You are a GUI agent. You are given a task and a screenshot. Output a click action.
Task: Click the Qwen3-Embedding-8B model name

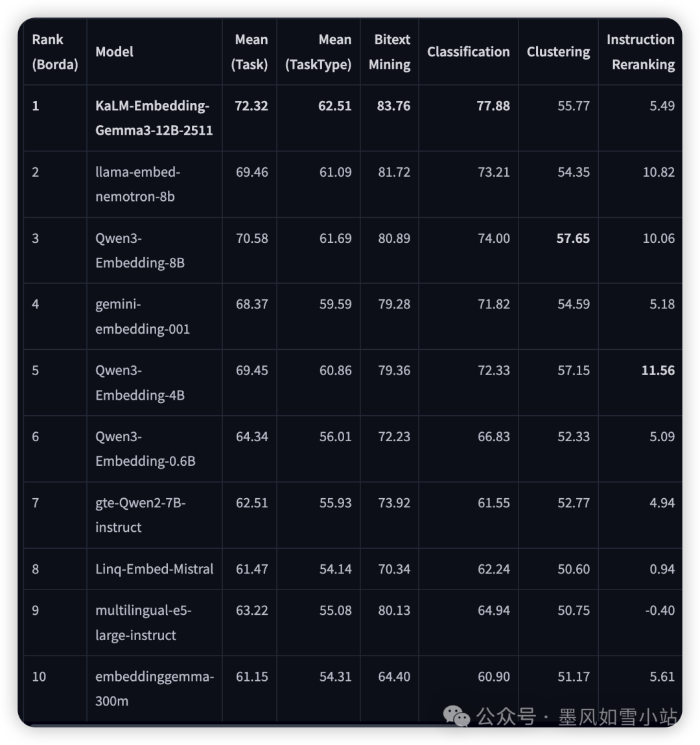[139, 250]
